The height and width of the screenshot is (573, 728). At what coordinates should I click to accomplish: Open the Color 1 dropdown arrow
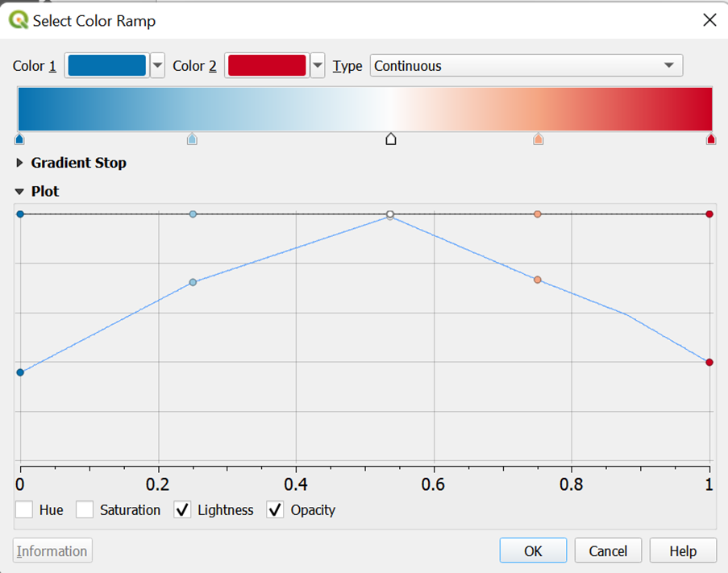tap(158, 65)
